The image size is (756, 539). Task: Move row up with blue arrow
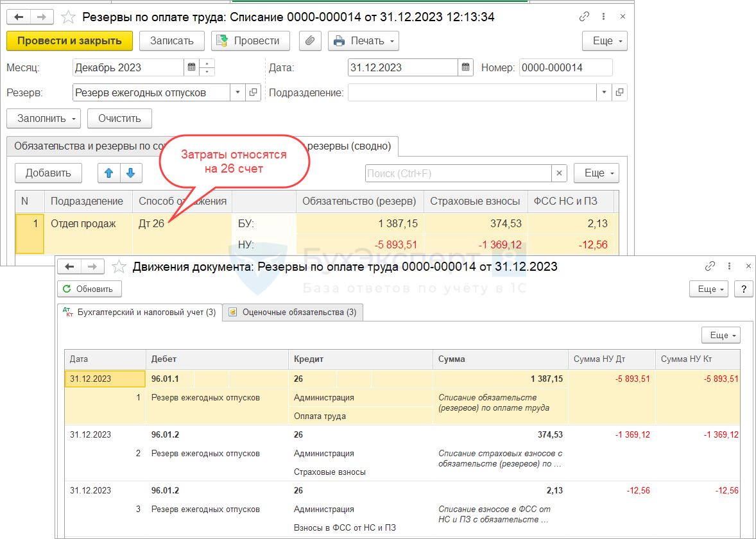click(x=108, y=173)
